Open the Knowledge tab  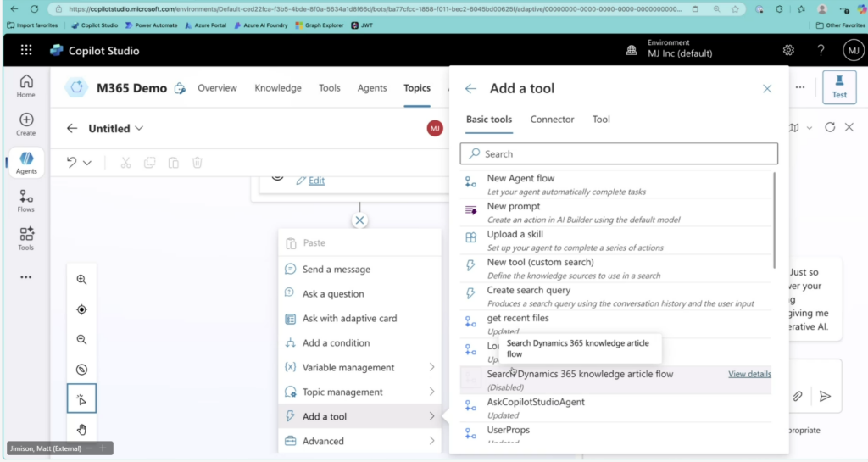pyautogui.click(x=278, y=88)
